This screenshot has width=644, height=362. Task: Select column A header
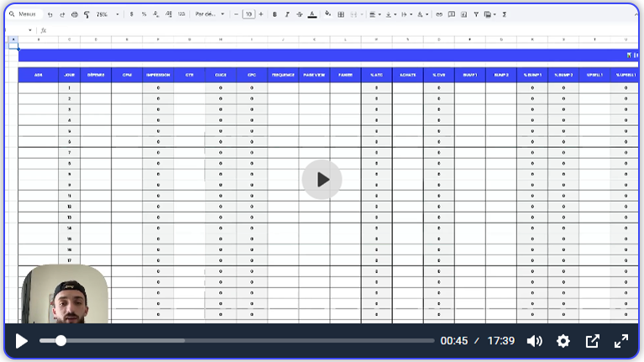tap(13, 39)
